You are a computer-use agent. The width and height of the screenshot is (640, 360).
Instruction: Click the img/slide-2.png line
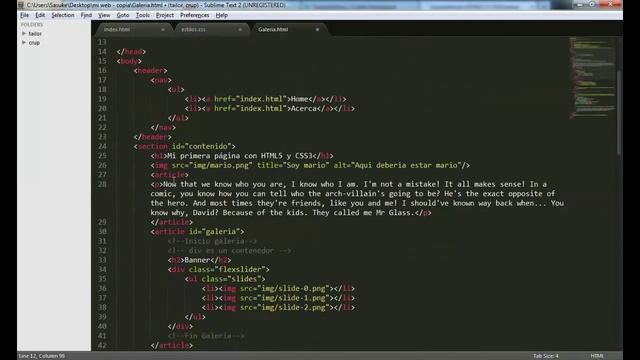pos(278,307)
